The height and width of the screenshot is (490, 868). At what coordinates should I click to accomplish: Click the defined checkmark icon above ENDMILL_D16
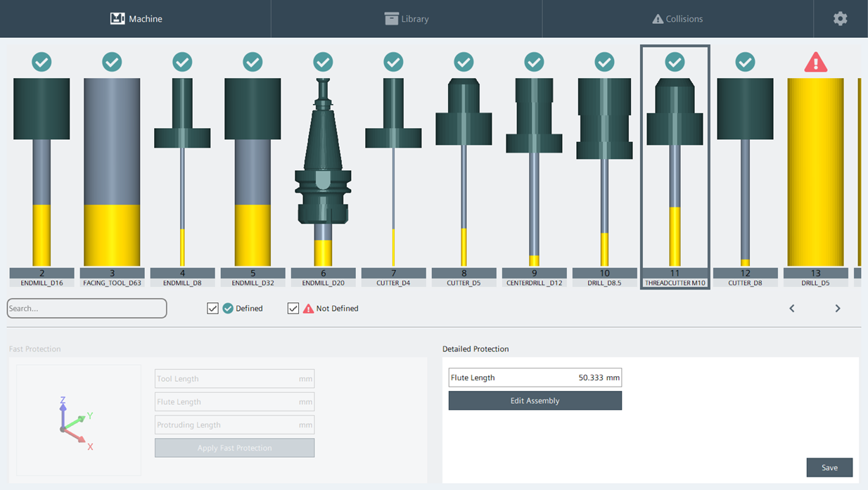tap(42, 62)
